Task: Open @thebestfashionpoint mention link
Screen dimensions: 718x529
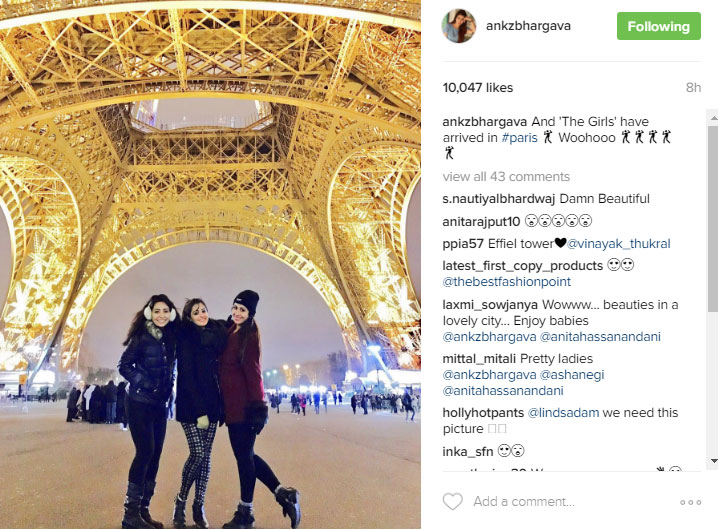Action: (506, 282)
